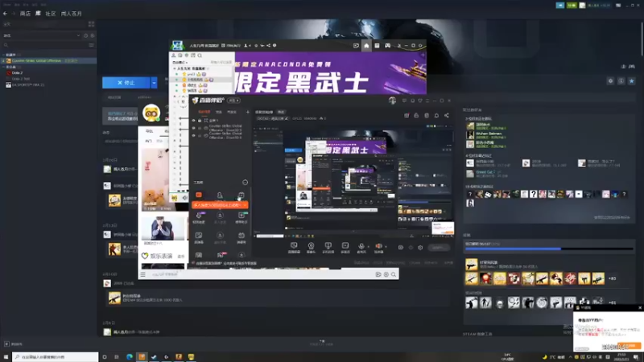
Task: Collapse the first Steam library category
Action: pyautogui.click(x=4, y=55)
